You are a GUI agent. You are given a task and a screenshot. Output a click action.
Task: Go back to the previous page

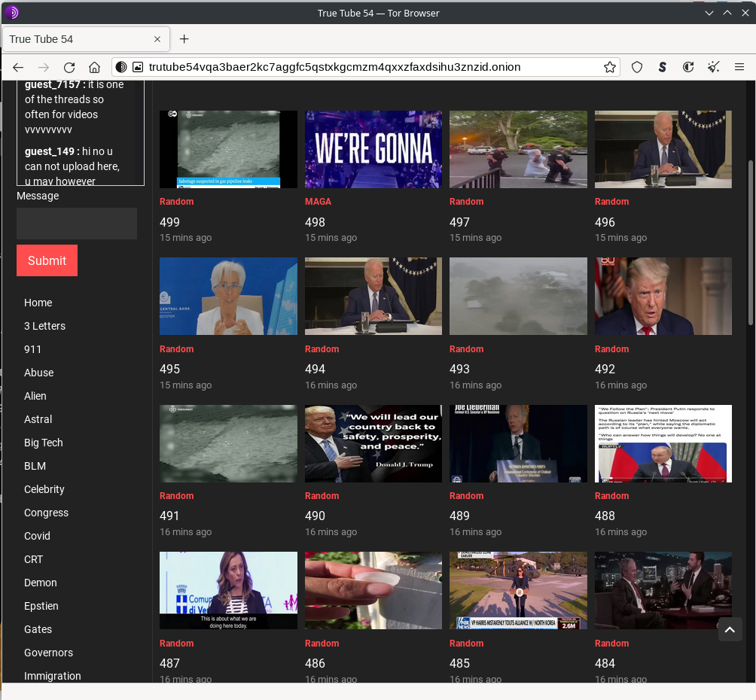(18, 67)
